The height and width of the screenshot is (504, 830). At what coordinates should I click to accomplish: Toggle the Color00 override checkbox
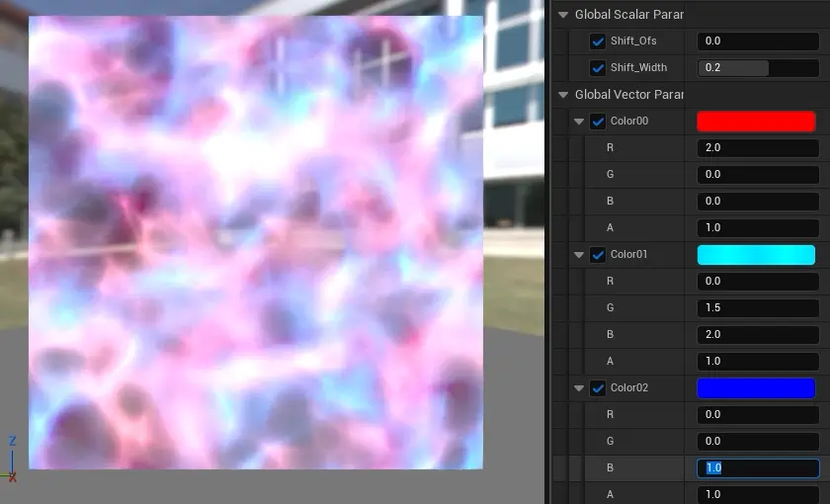tap(598, 122)
